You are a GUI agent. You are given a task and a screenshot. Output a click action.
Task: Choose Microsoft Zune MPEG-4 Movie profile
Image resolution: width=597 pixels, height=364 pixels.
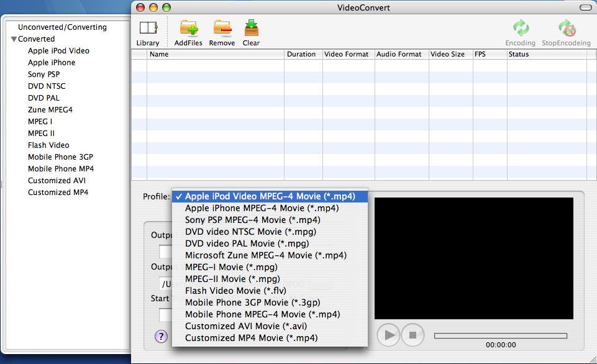(x=270, y=255)
